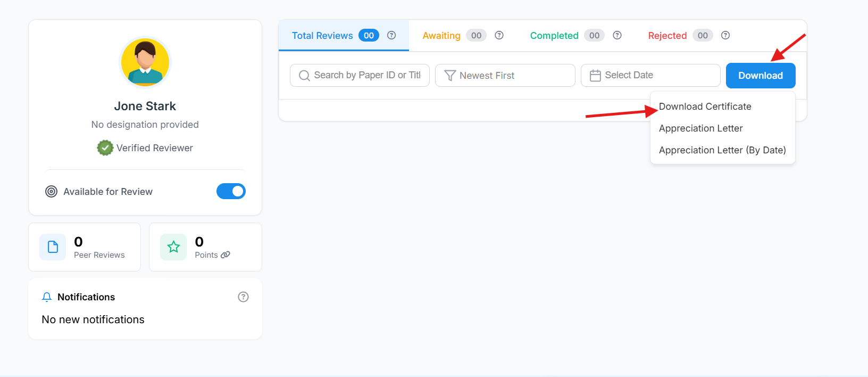
Task: Click the Peer Reviews document icon
Action: [53, 247]
